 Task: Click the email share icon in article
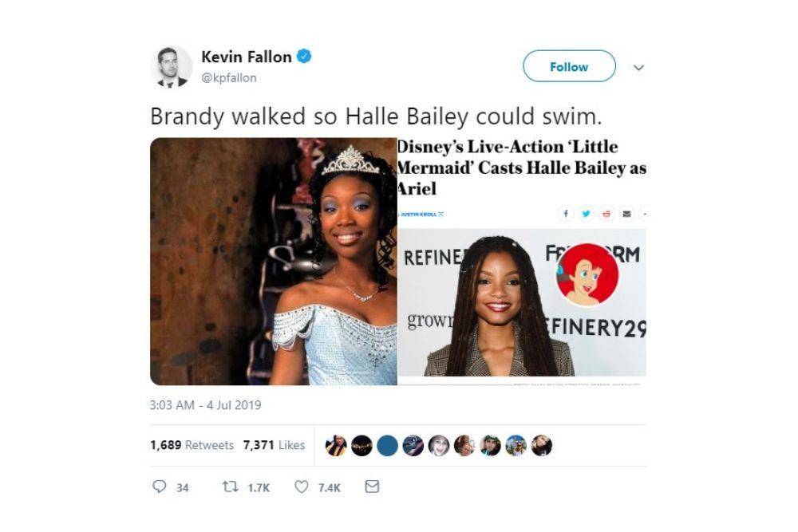coord(626,214)
